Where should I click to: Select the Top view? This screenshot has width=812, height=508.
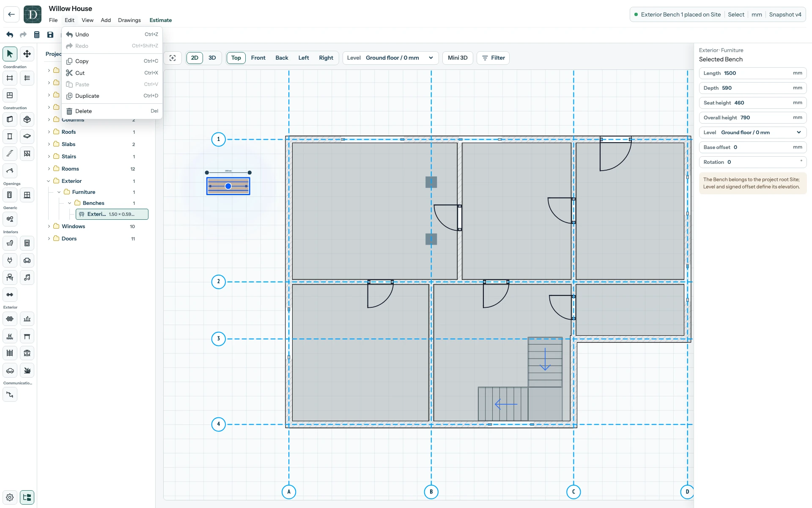[x=236, y=58]
